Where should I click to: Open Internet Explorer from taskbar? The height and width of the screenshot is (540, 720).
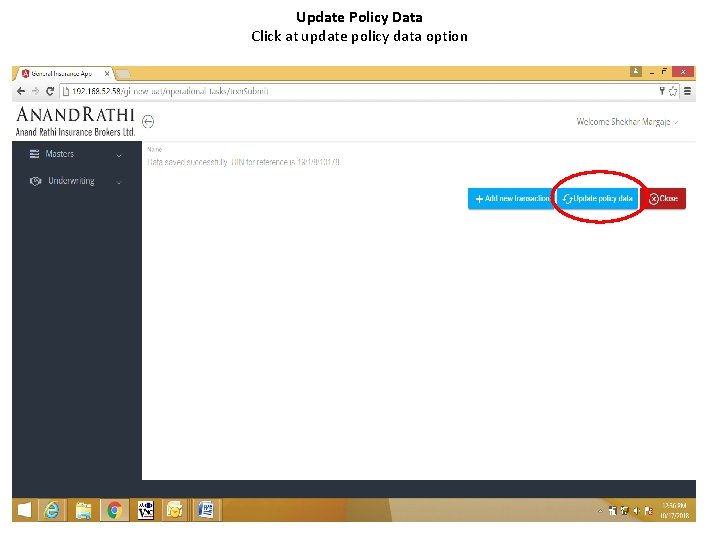click(x=52, y=510)
